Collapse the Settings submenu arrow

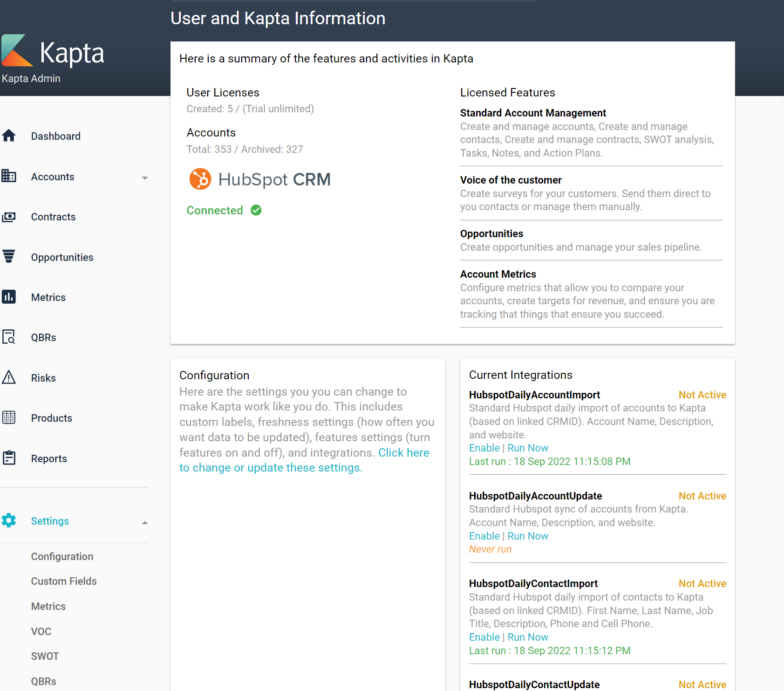click(x=144, y=522)
